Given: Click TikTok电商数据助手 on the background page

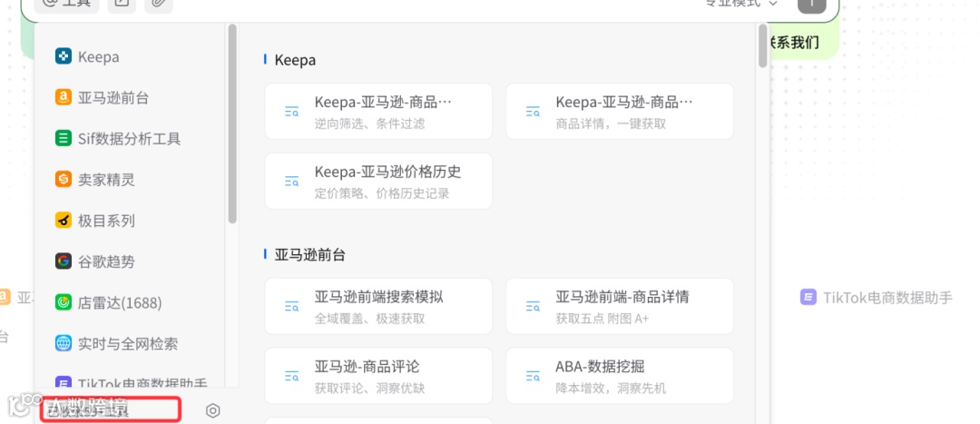Looking at the screenshot, I should pos(877,298).
